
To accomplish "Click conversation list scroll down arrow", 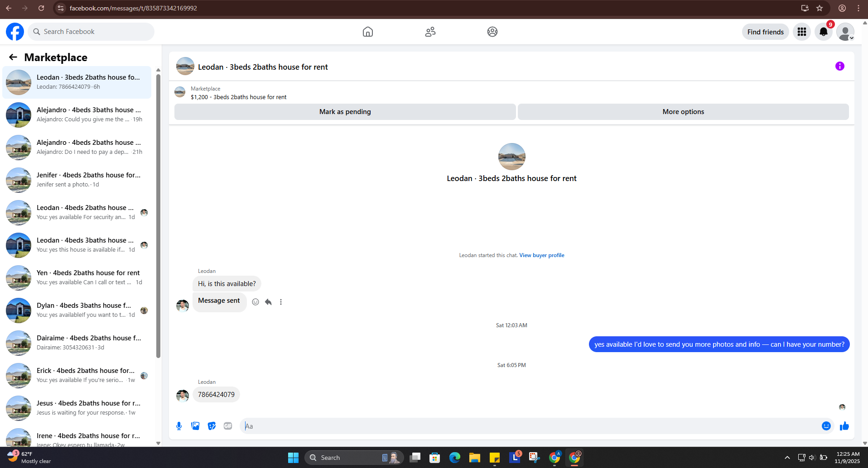I will pyautogui.click(x=158, y=443).
